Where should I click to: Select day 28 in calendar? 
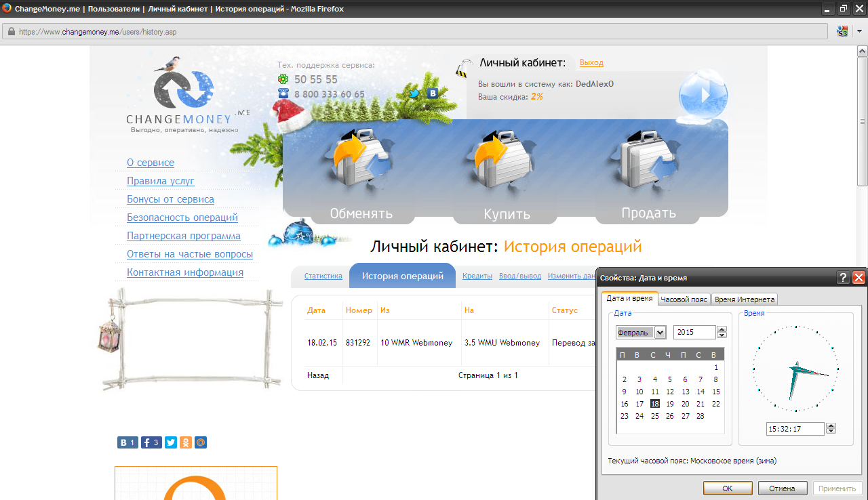701,416
